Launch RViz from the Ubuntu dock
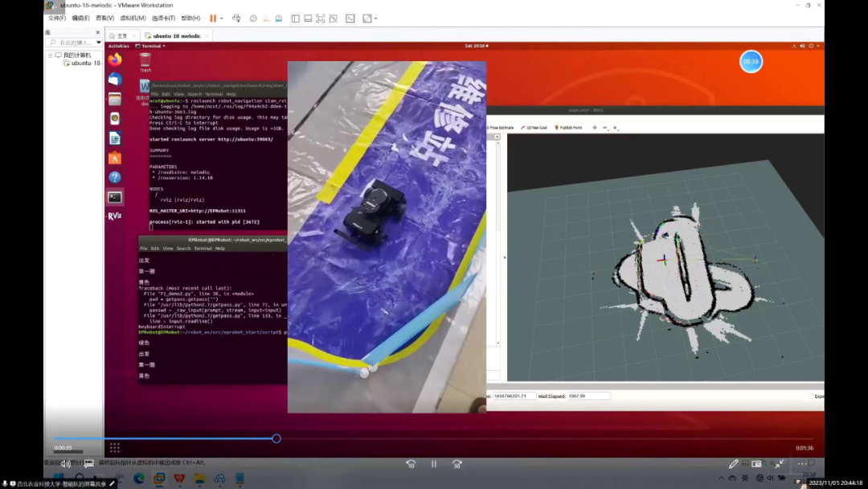The width and height of the screenshot is (868, 489). (115, 216)
